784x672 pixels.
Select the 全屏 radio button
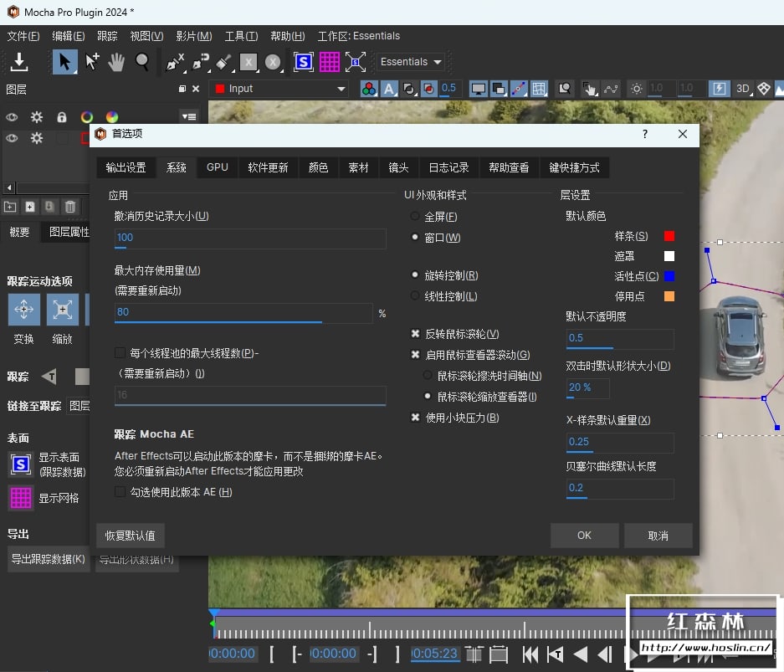coord(415,217)
